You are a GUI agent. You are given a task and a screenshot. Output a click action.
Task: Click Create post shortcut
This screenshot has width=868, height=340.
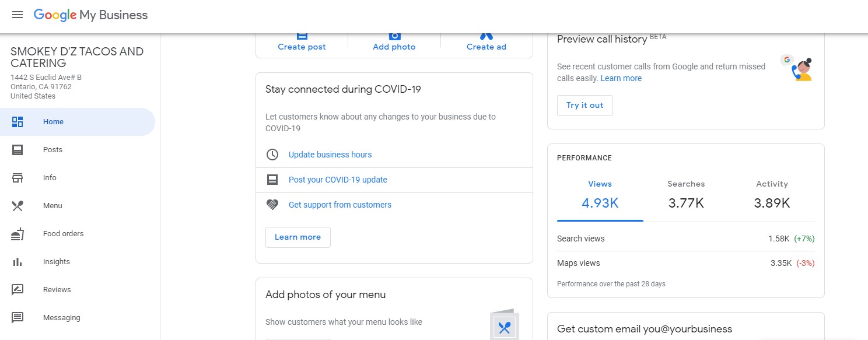click(x=302, y=45)
